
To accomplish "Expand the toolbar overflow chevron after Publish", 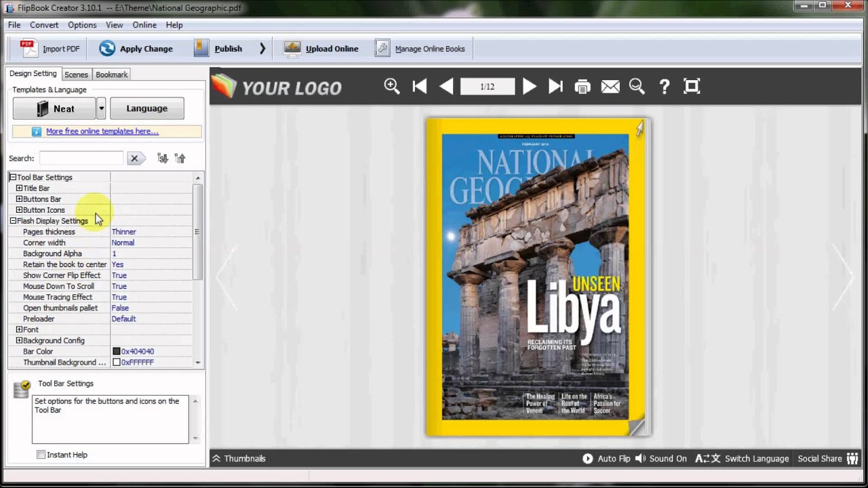I will [262, 49].
